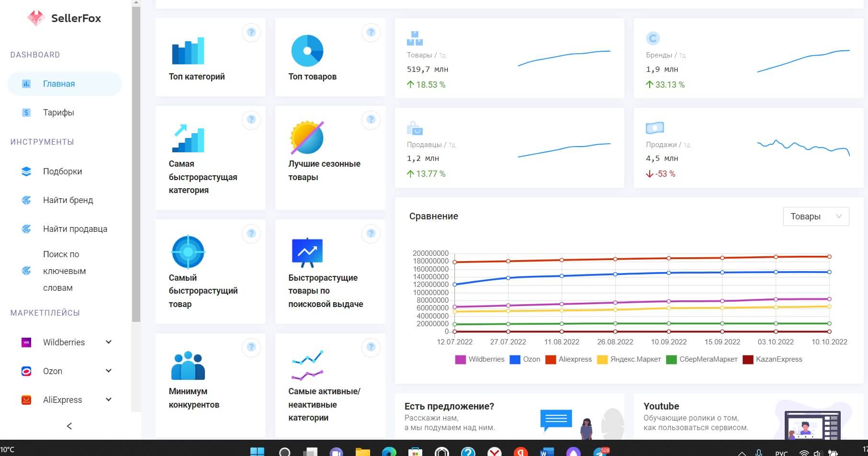Click the Aliexpress point at 10.10.2022
Screen dimensions: 868x456
(829, 257)
